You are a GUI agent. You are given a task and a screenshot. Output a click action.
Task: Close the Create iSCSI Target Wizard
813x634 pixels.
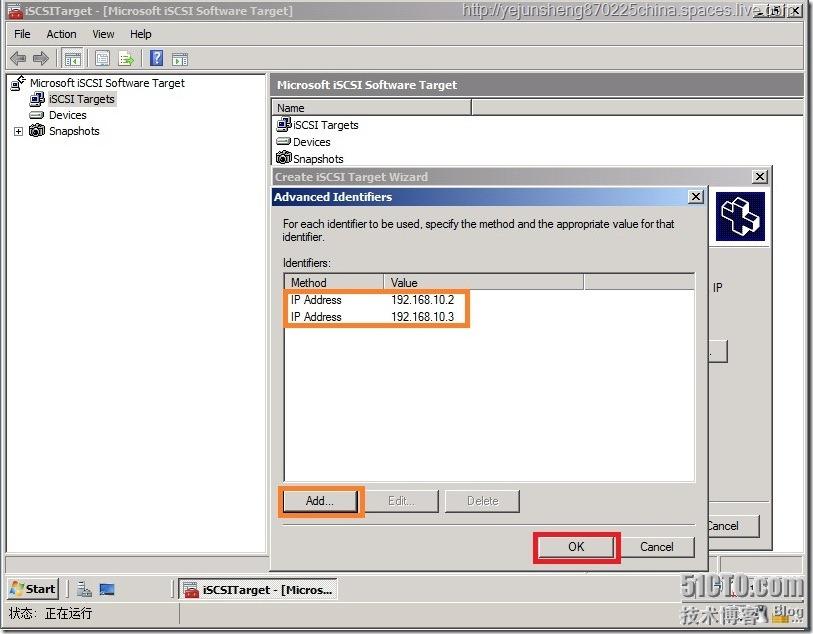click(x=760, y=177)
